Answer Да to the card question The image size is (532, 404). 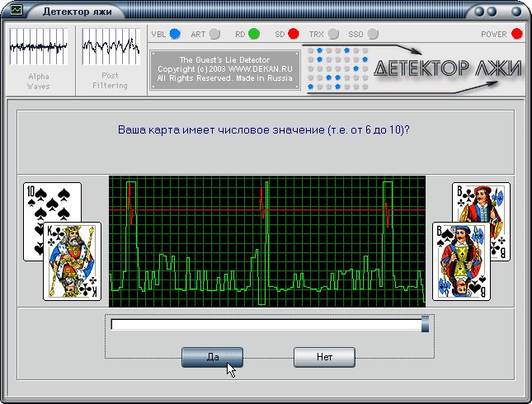(213, 357)
